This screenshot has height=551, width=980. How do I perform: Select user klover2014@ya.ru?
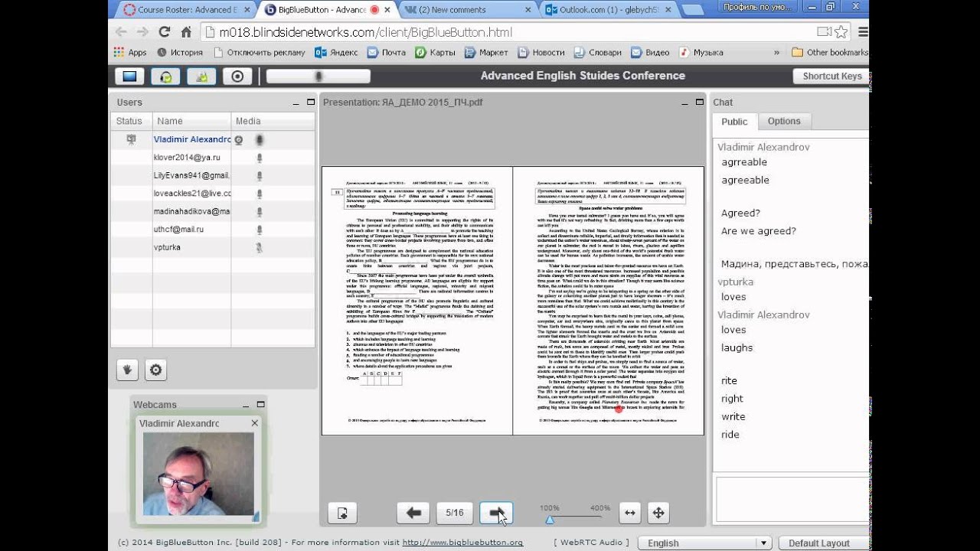click(213, 158)
